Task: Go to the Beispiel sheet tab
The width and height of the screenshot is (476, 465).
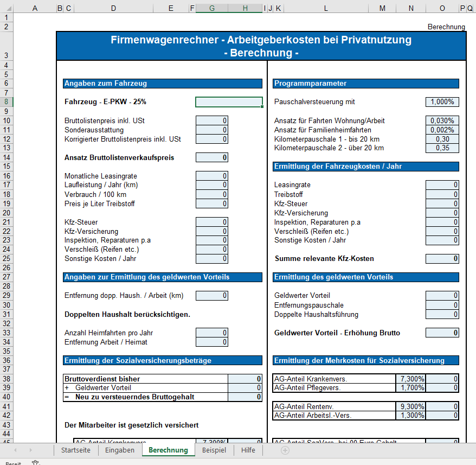Action: [214, 450]
